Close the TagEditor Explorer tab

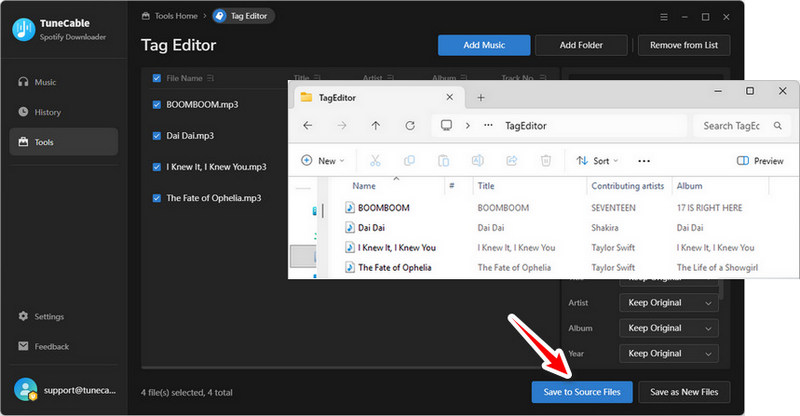coord(449,97)
